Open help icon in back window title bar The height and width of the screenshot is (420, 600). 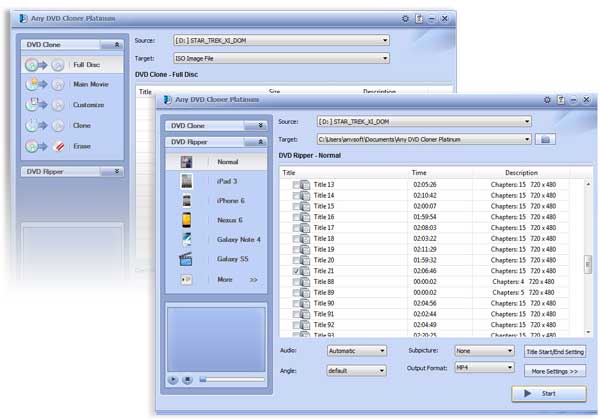click(419, 18)
